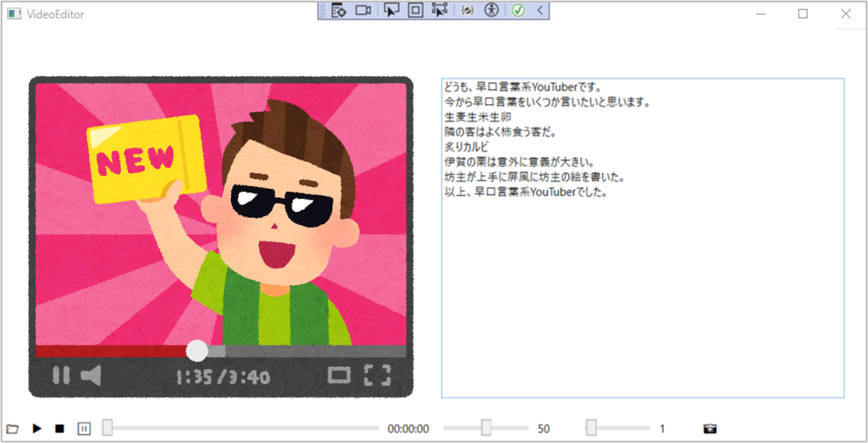Toggle display of layout adorners

pyautogui.click(x=415, y=10)
